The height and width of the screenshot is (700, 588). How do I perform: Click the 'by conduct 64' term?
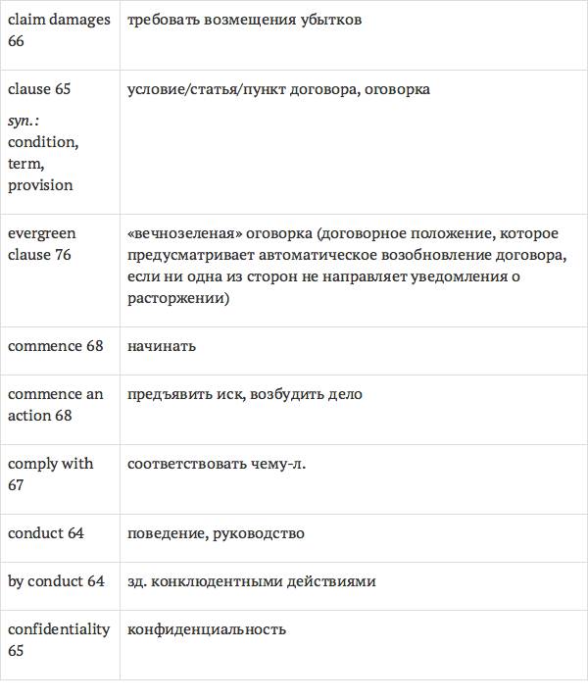(56, 581)
